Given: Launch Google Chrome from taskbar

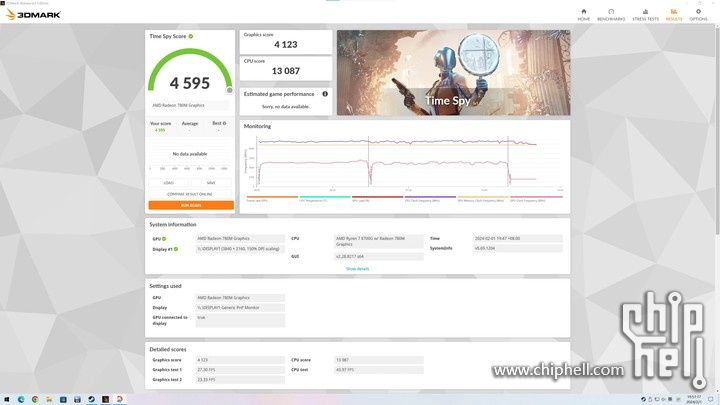Looking at the screenshot, I should pyautogui.click(x=35, y=399).
